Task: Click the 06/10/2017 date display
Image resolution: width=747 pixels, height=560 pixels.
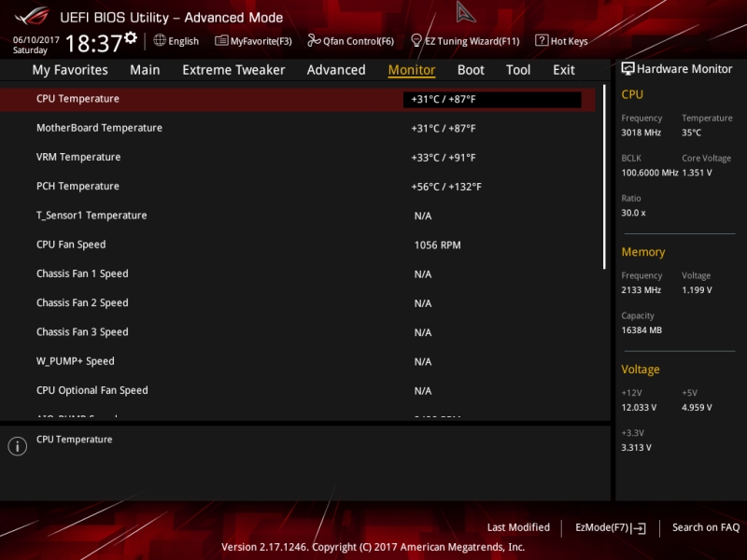Action: point(35,39)
